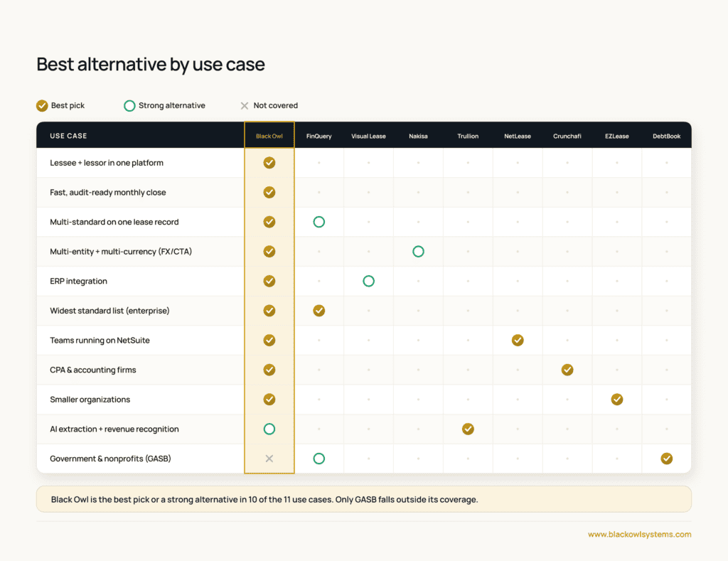
Task: Click the 'AI extraction + revenue recognition' label
Action: [114, 429]
